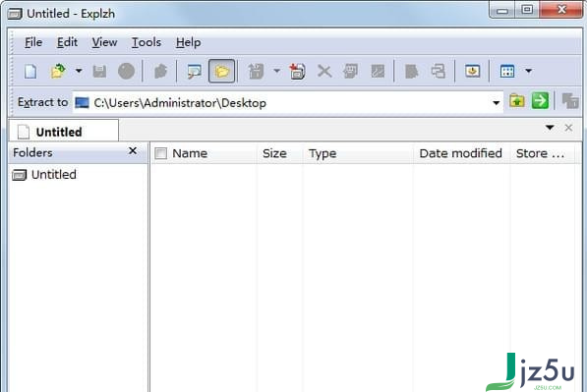Click the grayed icon left of second separator
The image size is (587, 392).
pos(378,71)
